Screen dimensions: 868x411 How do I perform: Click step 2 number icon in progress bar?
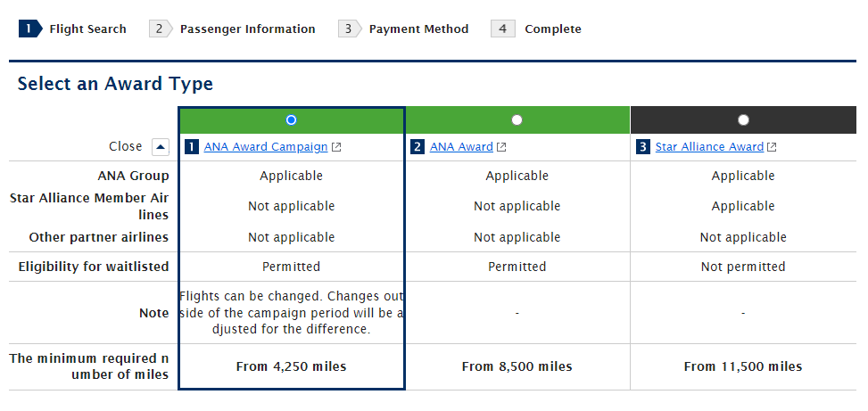[161, 29]
